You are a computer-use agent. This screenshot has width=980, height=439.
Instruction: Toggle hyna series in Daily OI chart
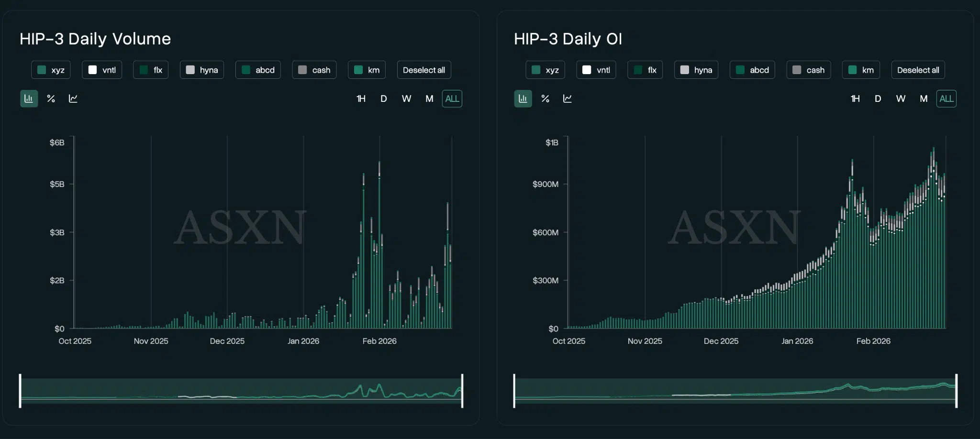point(696,70)
